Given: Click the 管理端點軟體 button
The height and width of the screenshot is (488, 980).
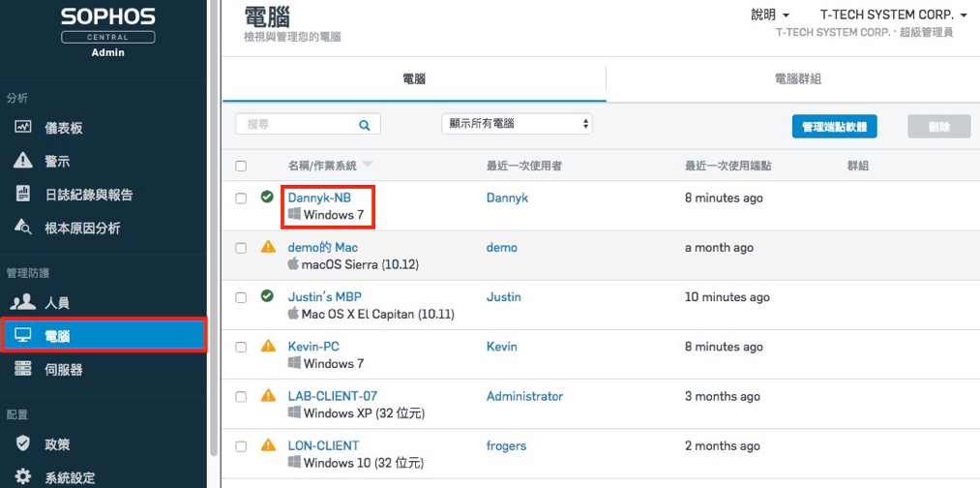Looking at the screenshot, I should coord(834,127).
